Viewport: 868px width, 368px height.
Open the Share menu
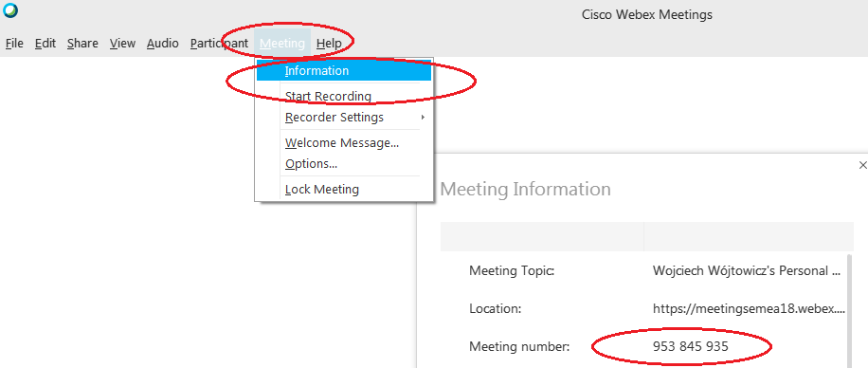[82, 44]
